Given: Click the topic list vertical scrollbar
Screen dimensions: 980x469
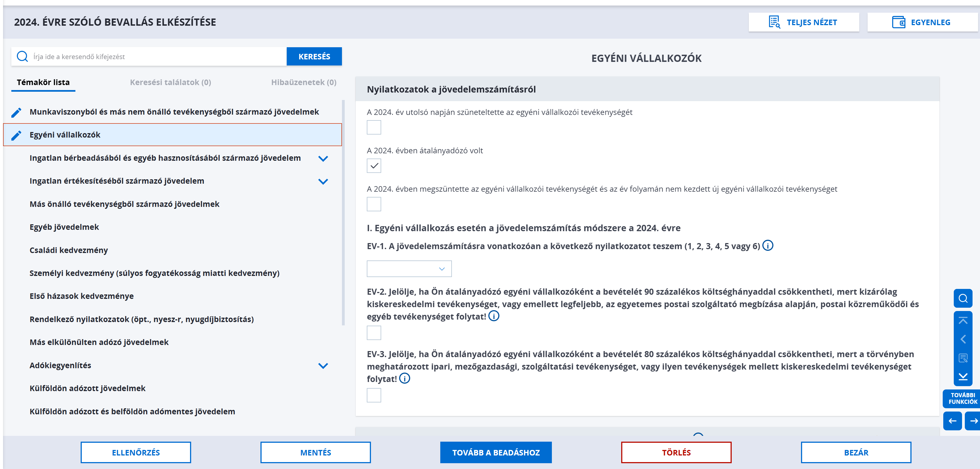Looking at the screenshot, I should point(343,213).
